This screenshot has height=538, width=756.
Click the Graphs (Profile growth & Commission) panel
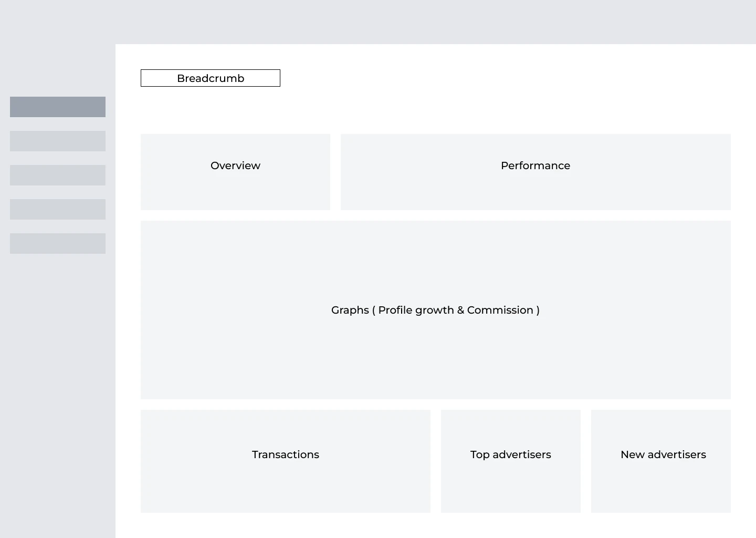436,310
